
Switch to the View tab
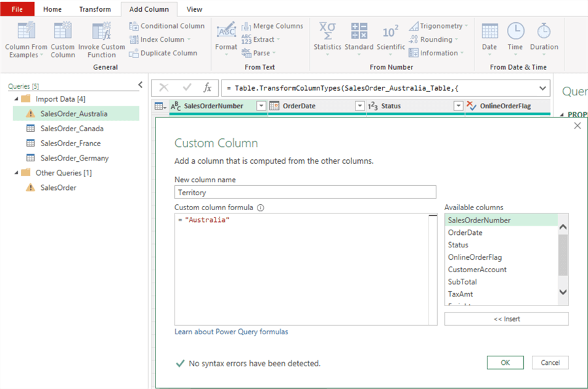pyautogui.click(x=194, y=9)
